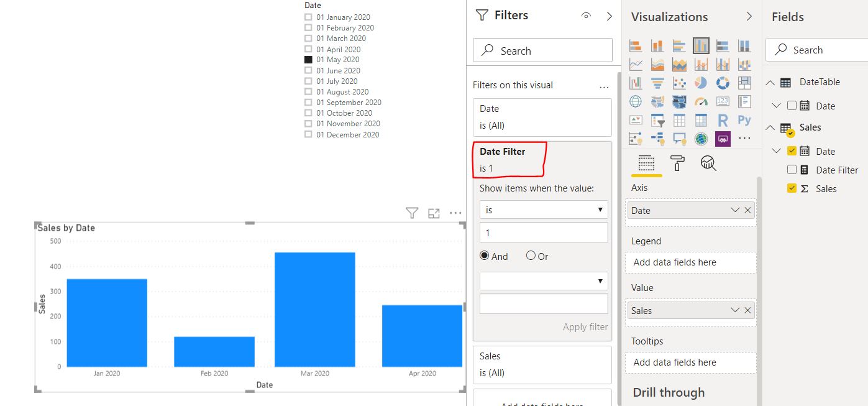Select the Stacked area chart visual
Image resolution: width=868 pixels, height=406 pixels.
679,64
